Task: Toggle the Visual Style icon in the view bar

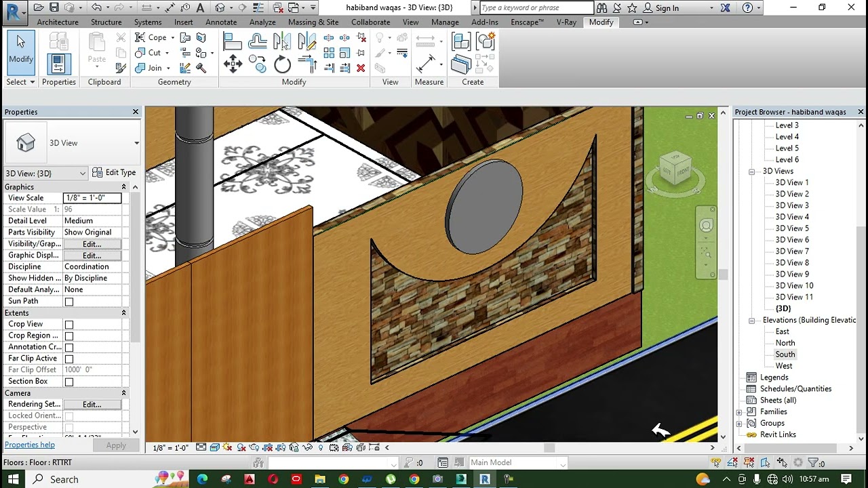Action: (214, 447)
